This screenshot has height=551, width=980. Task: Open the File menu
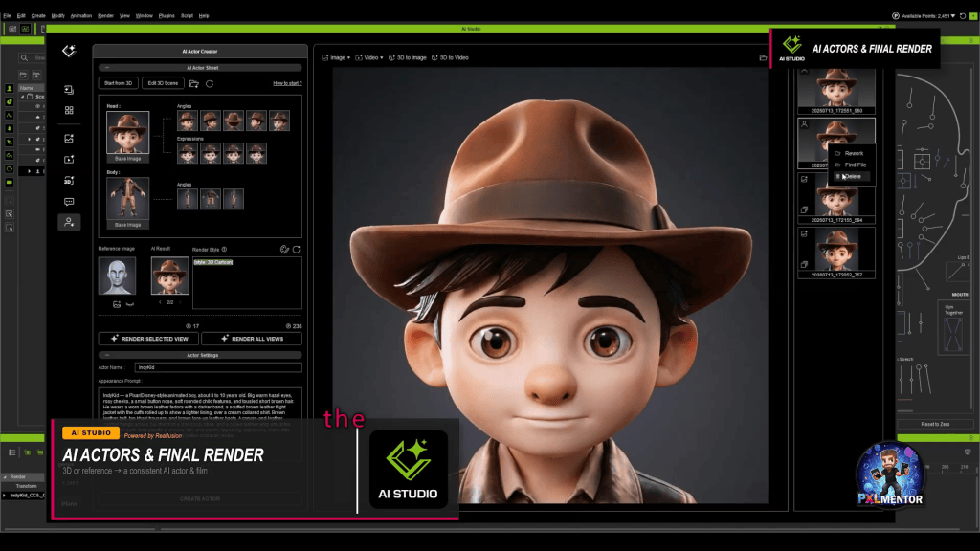(x=7, y=15)
